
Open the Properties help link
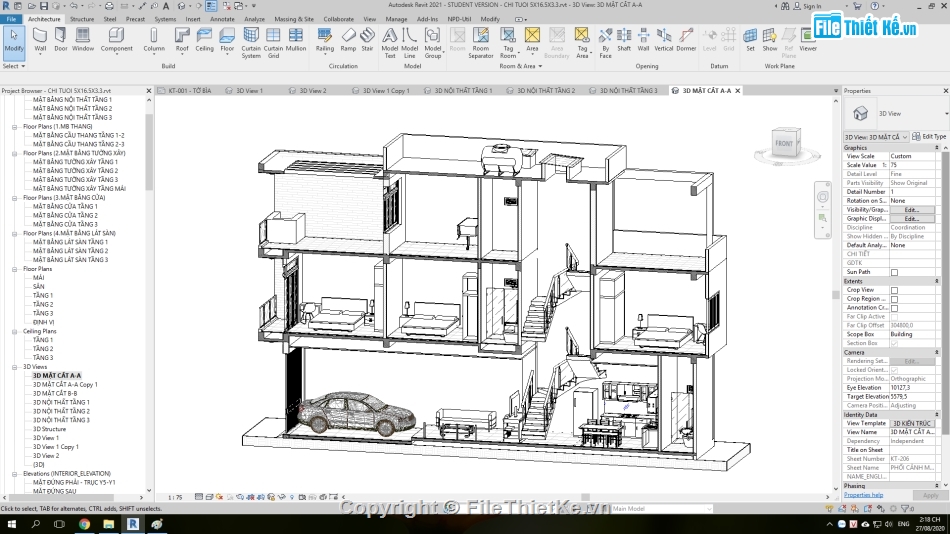pos(863,495)
